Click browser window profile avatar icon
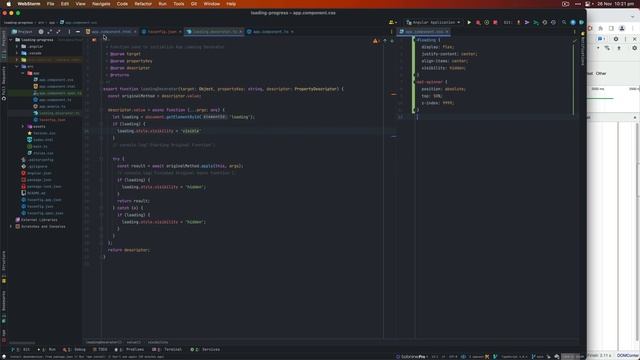The width and height of the screenshot is (640, 360). click(622, 28)
